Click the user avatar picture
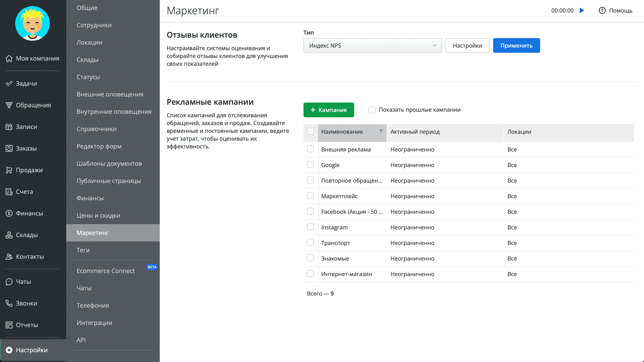The width and height of the screenshot is (644, 362). [x=32, y=23]
